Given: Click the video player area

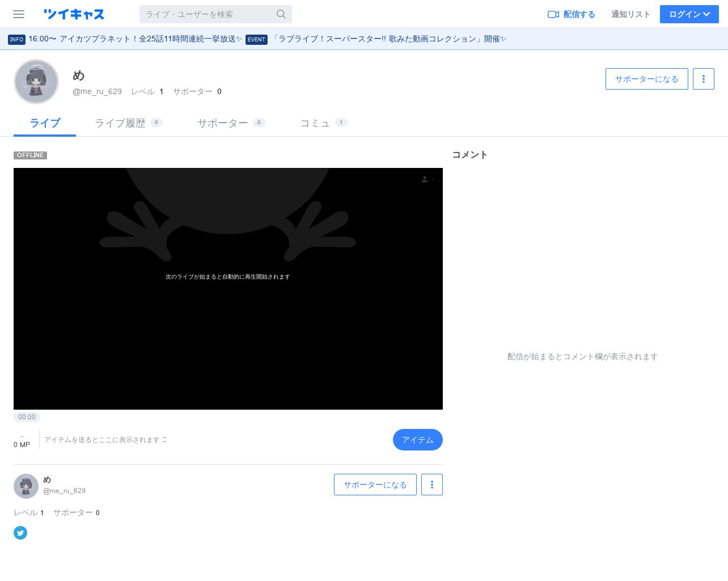Looking at the screenshot, I should tap(228, 289).
